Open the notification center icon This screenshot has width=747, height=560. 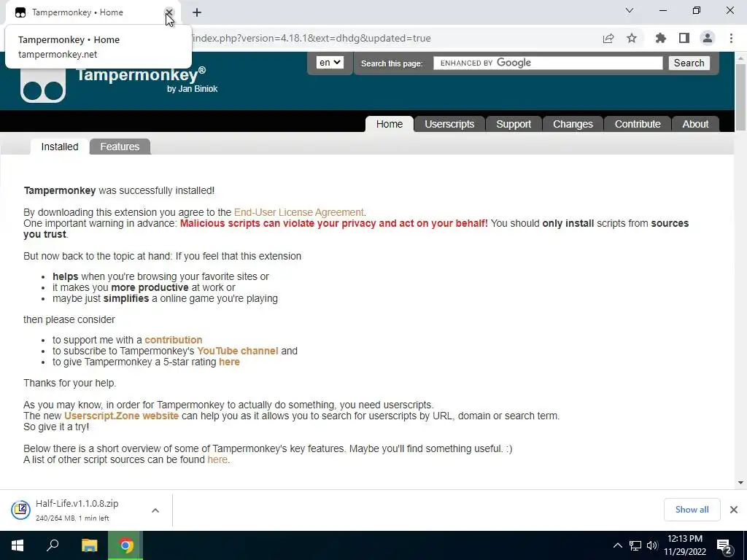[724, 545]
